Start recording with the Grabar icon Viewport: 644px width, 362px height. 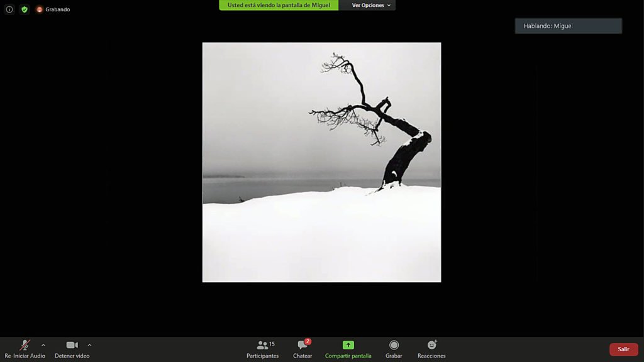[x=394, y=345]
